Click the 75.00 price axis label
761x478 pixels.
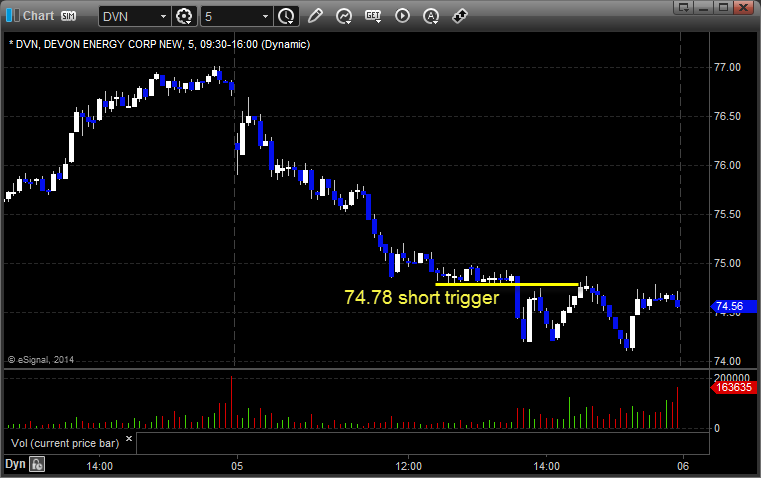pos(728,264)
